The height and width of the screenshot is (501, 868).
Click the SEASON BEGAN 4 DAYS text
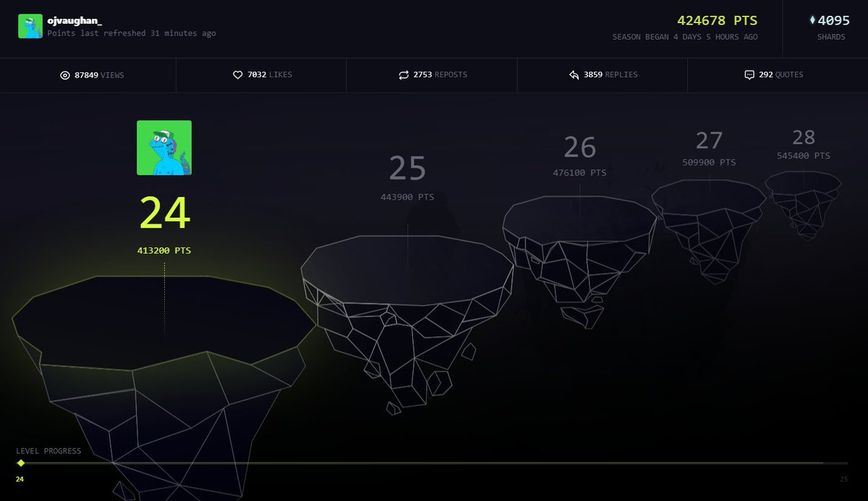685,37
